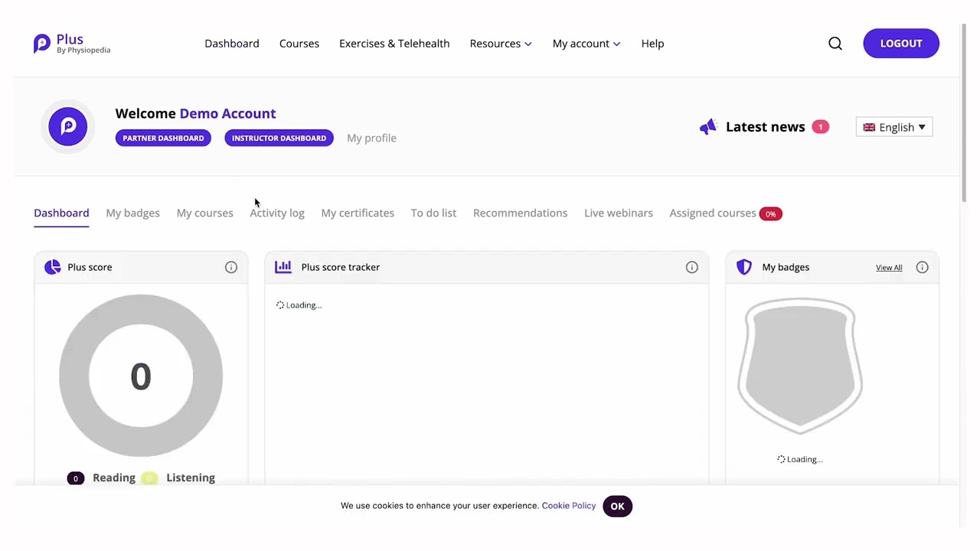
Task: Click OK to accept cookies
Action: click(x=617, y=506)
